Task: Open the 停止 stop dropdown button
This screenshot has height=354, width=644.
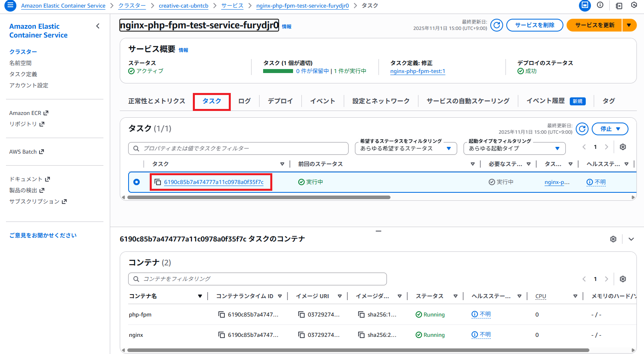Action: [610, 129]
